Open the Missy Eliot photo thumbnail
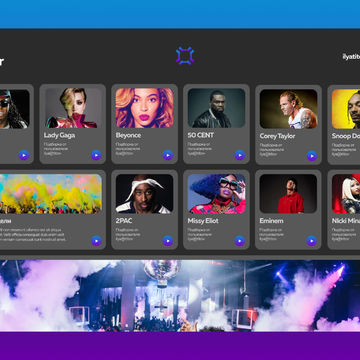 [216, 193]
